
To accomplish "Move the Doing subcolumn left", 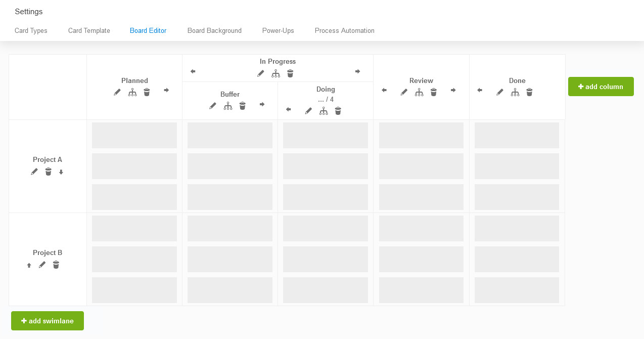I will click(289, 109).
